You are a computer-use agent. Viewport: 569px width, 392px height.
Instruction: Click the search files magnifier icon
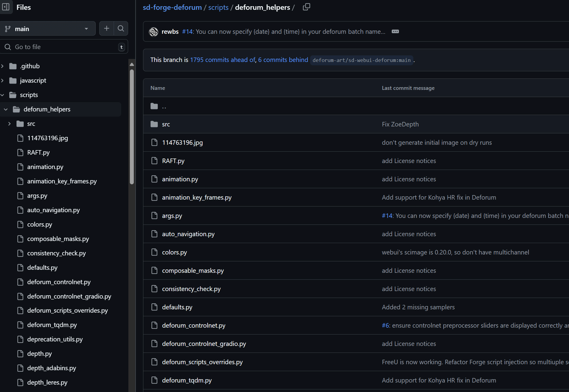[121, 29]
